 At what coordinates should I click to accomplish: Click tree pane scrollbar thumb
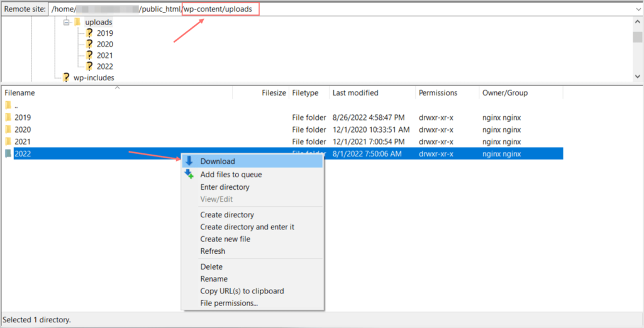coord(638,37)
